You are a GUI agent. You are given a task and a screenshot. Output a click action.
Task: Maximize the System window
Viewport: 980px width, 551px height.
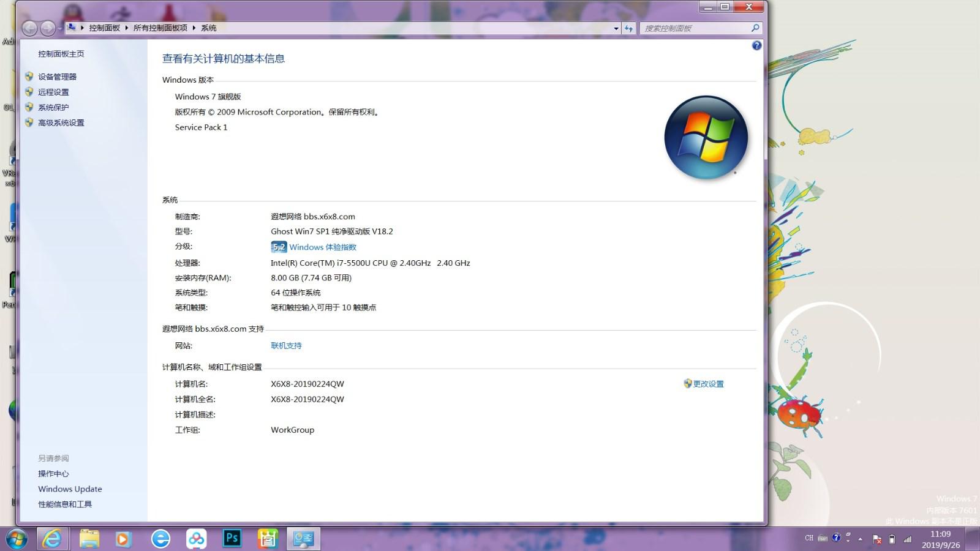(x=725, y=7)
